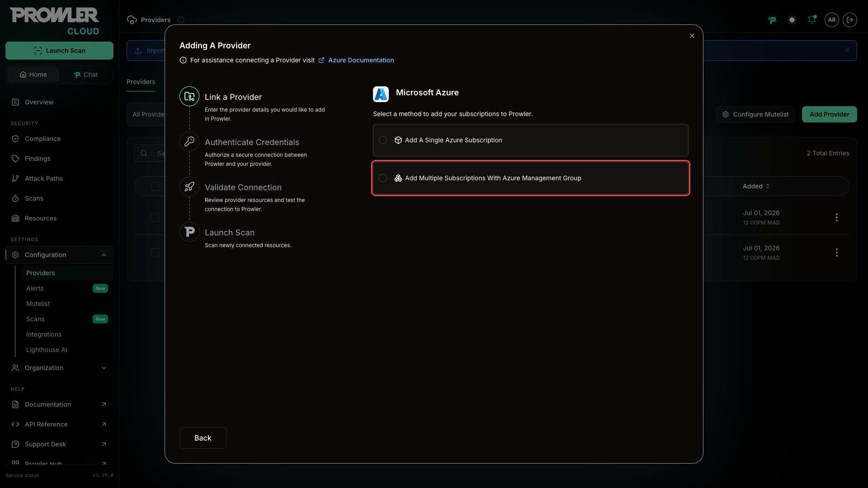Click the Providers header cloud icon

pyautogui.click(x=132, y=20)
